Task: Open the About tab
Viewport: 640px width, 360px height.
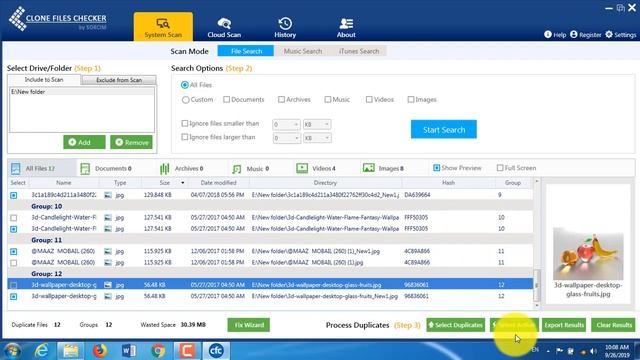Action: click(x=346, y=27)
